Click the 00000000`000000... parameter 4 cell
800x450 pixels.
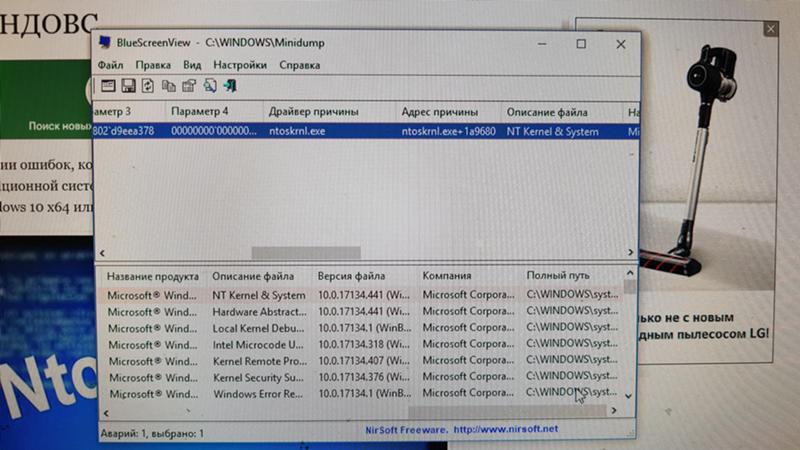click(214, 131)
